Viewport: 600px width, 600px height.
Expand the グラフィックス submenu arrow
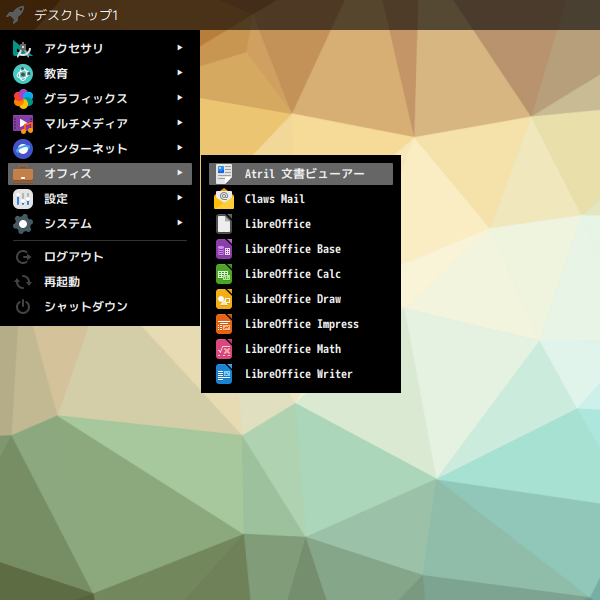click(x=180, y=98)
